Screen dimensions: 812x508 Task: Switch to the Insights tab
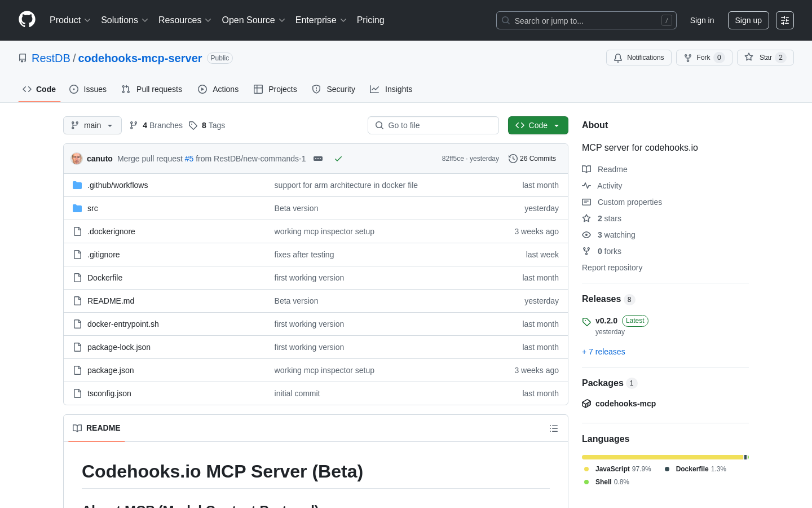[391, 89]
